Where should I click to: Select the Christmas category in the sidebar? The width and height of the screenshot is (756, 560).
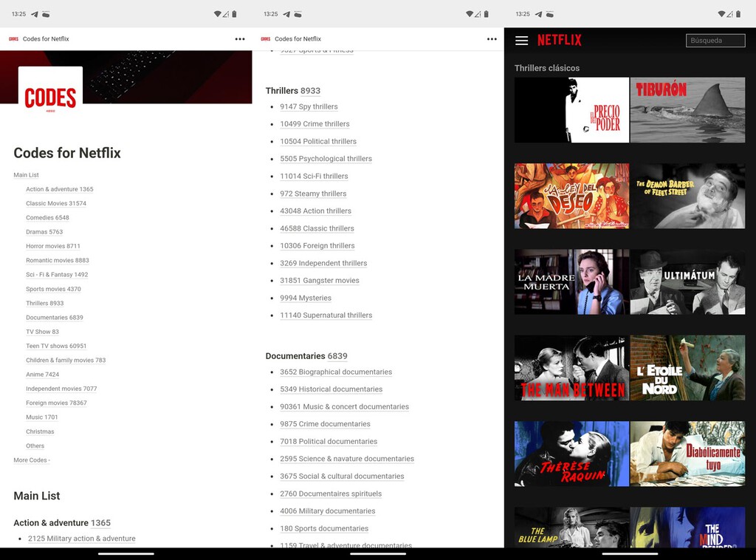click(40, 431)
